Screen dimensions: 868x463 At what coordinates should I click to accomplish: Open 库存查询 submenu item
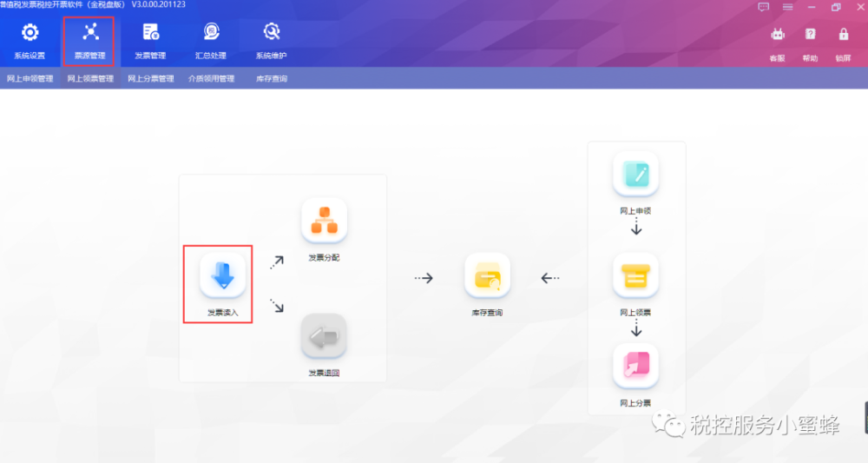tap(271, 79)
